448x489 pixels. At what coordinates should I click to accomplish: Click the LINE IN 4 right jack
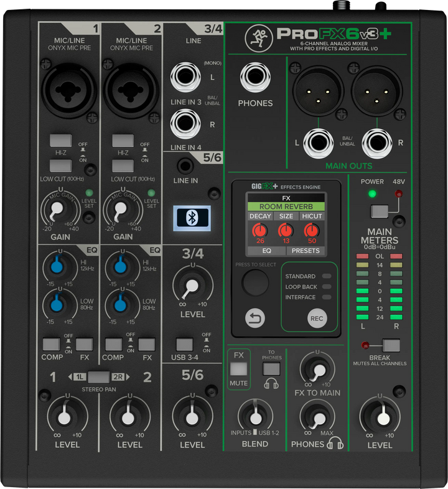pyautogui.click(x=185, y=124)
